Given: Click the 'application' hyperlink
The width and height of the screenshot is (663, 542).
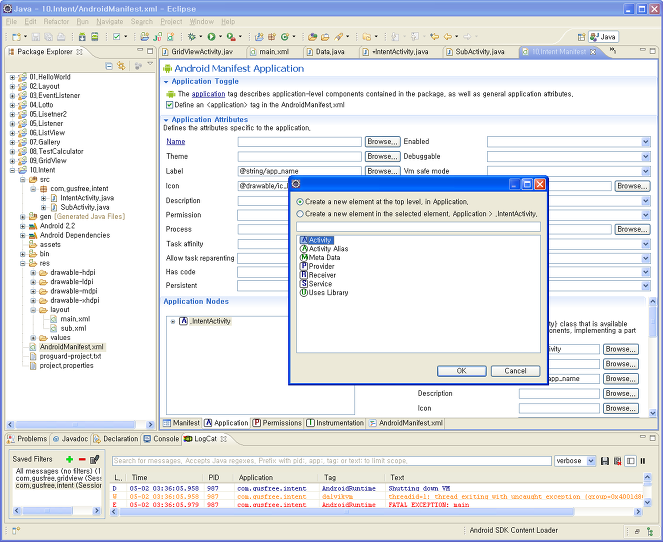Looking at the screenshot, I should click(x=208, y=94).
